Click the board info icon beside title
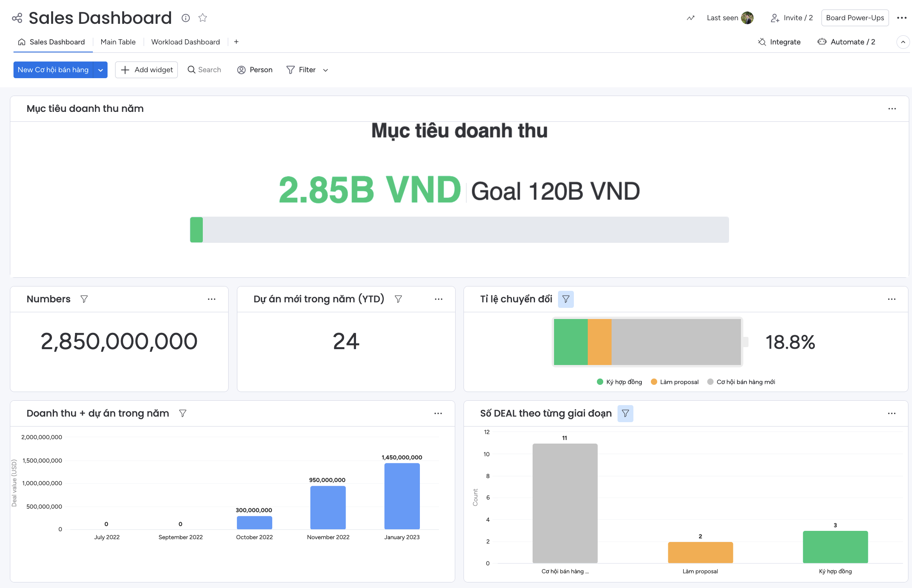The image size is (912, 588). pyautogui.click(x=185, y=18)
